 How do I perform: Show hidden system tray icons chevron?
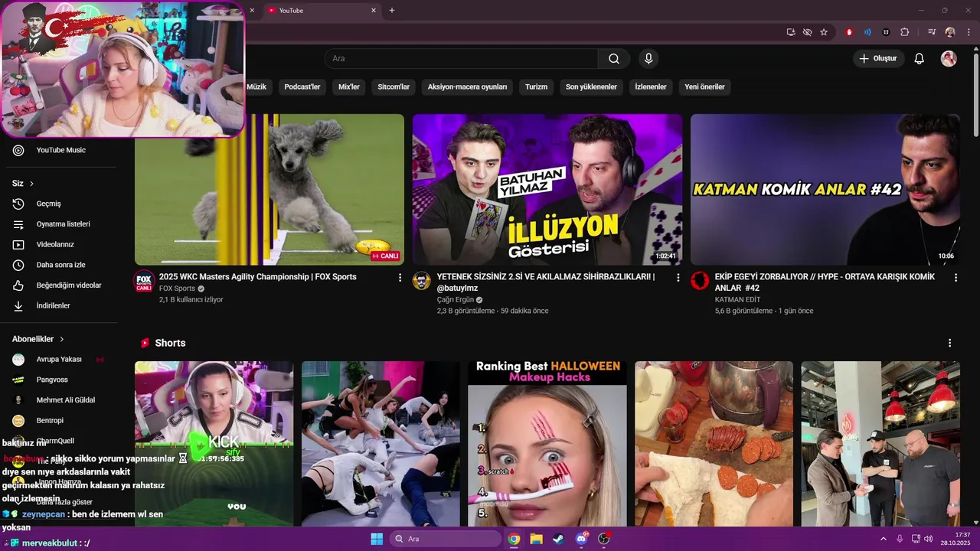pos(883,539)
